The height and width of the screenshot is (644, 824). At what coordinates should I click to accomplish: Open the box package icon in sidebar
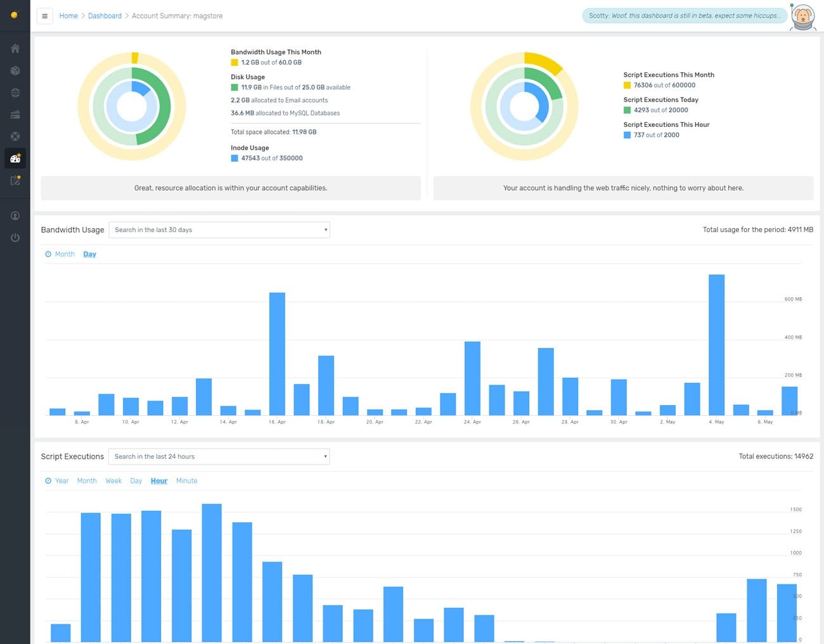point(15,71)
